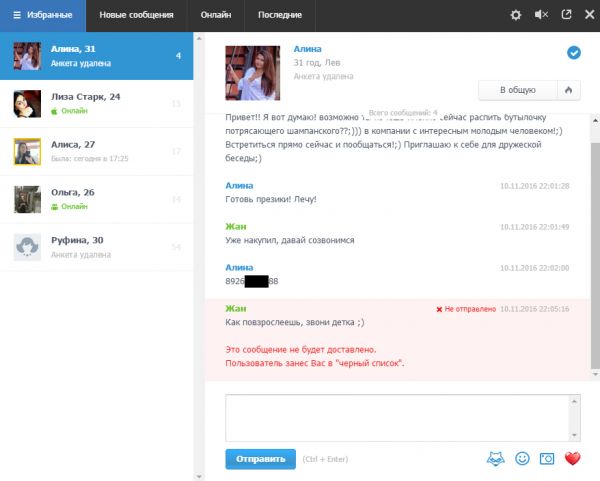The height and width of the screenshot is (481, 600).
Task: Open messenger settings gear
Action: point(516,15)
